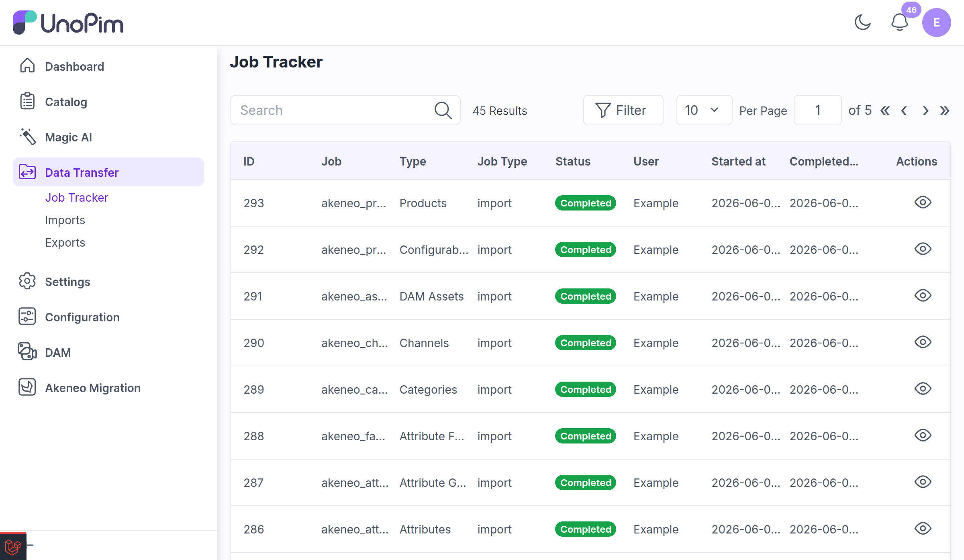Open Magic AI menu item
This screenshot has height=560, width=964.
tap(108, 137)
